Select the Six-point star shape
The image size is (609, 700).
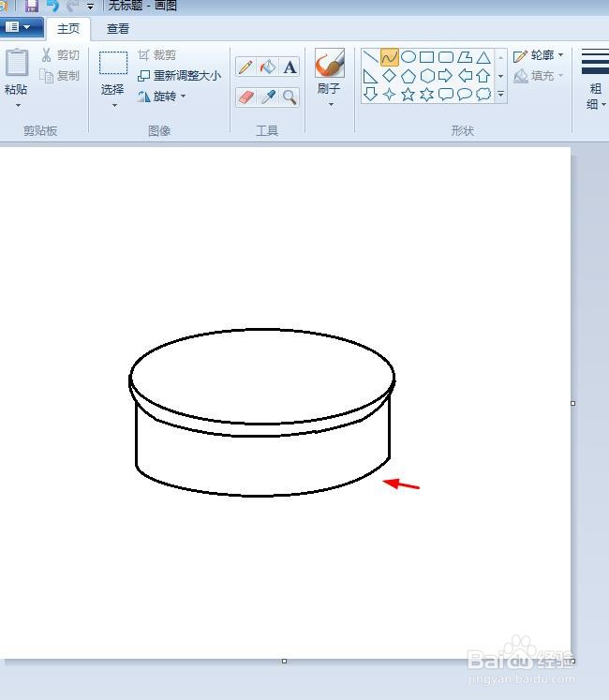[x=427, y=95]
